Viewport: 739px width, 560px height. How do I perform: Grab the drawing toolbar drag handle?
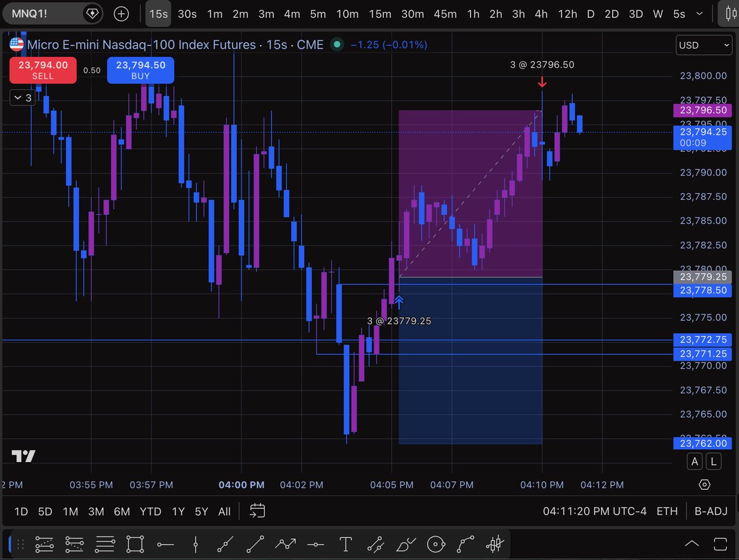(x=20, y=545)
